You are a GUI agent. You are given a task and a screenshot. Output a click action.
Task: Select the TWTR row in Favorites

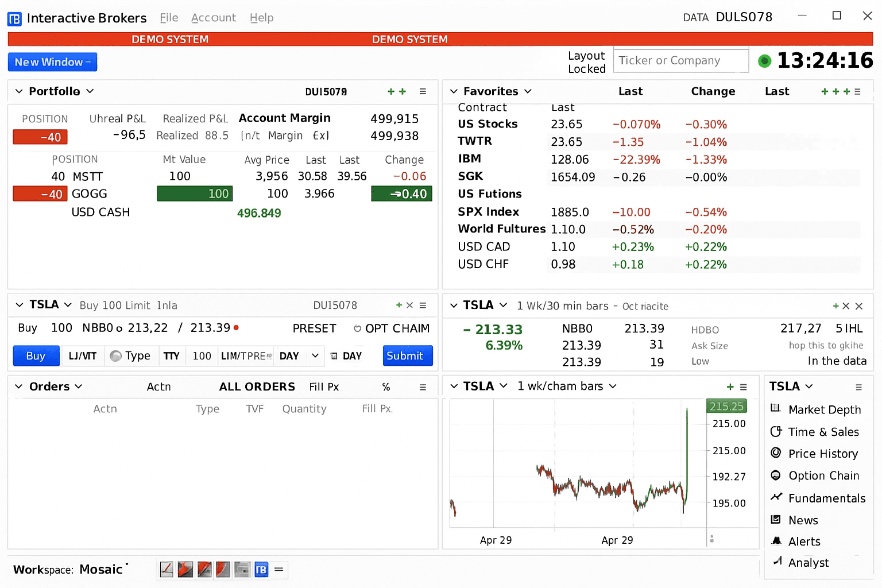tap(659, 141)
